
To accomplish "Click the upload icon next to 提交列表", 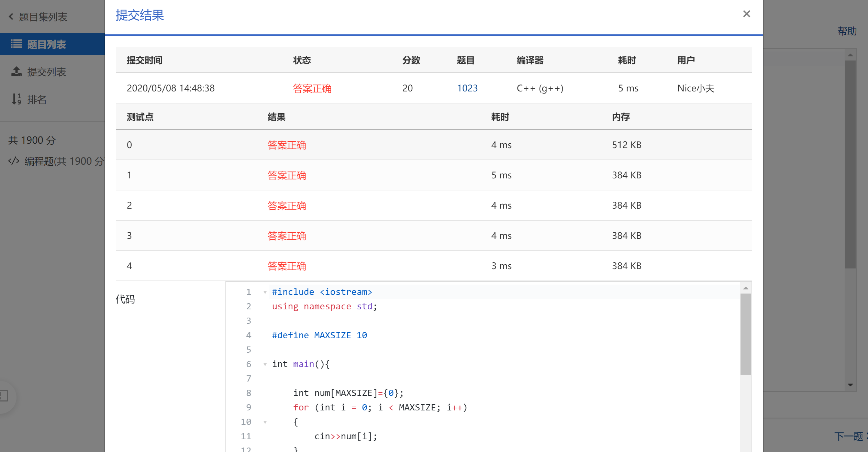I will (x=16, y=71).
